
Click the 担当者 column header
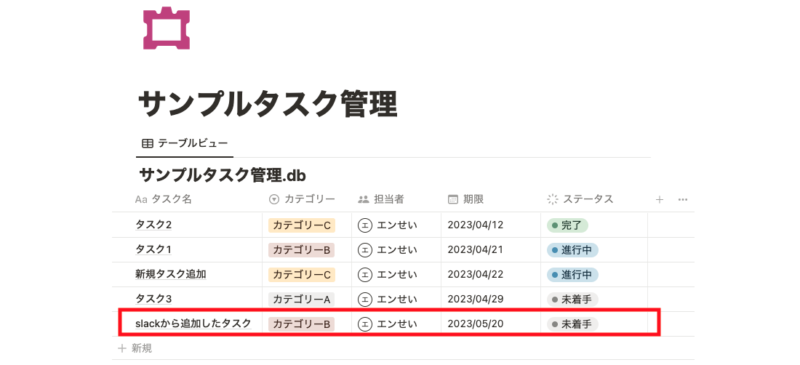pos(381,200)
